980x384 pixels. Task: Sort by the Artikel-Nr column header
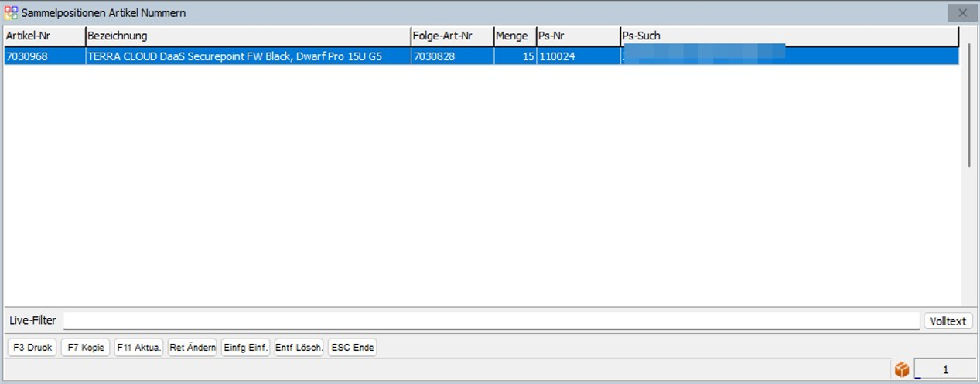pyautogui.click(x=44, y=36)
